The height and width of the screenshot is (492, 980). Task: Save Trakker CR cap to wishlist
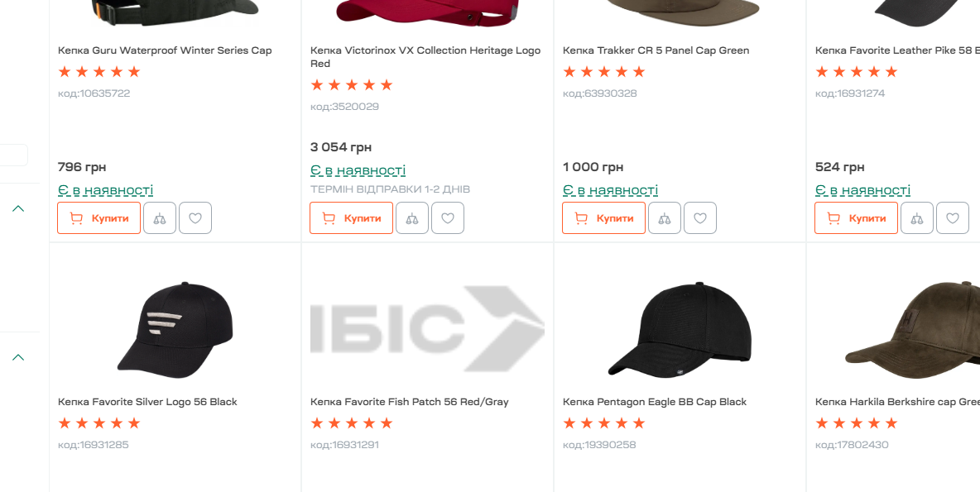[700, 218]
